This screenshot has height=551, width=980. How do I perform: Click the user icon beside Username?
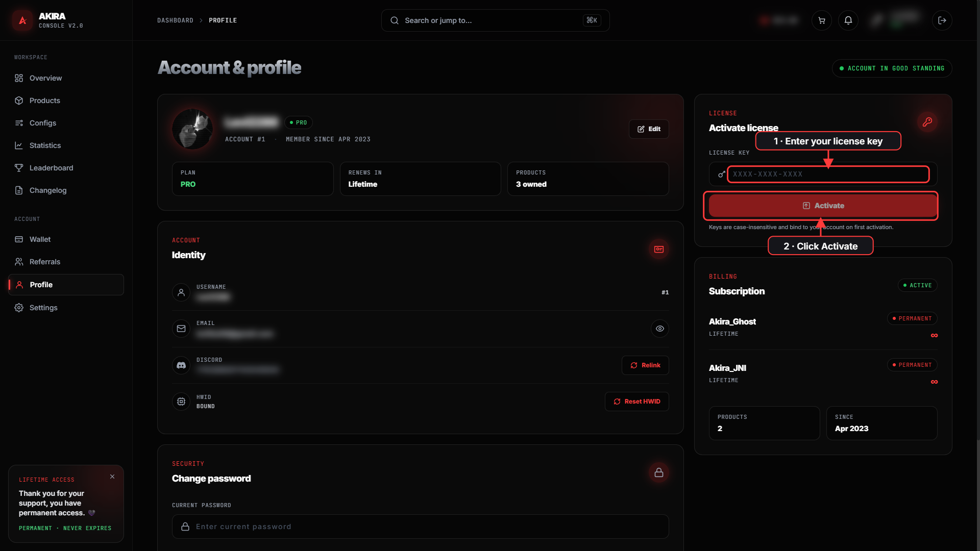(181, 292)
